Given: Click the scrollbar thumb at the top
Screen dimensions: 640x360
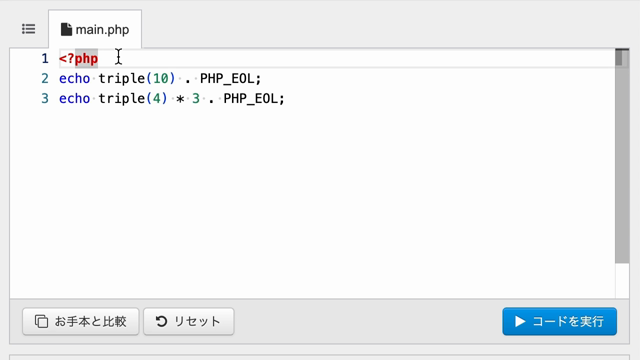Looking at the screenshot, I should click(619, 58).
